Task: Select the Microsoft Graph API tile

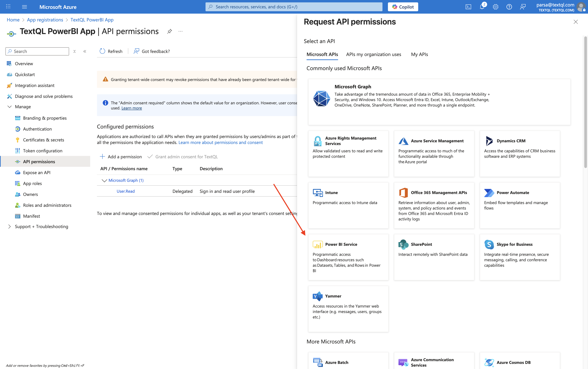Action: pyautogui.click(x=439, y=102)
